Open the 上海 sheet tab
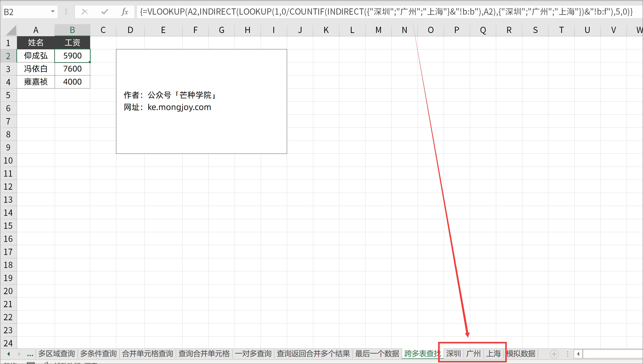The width and height of the screenshot is (643, 364). (x=493, y=354)
